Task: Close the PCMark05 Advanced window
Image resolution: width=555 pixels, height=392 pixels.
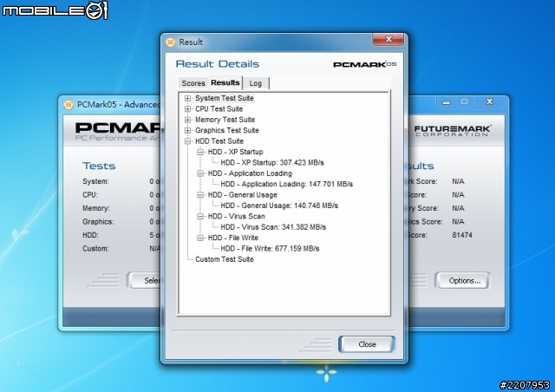Action: pyautogui.click(x=489, y=102)
